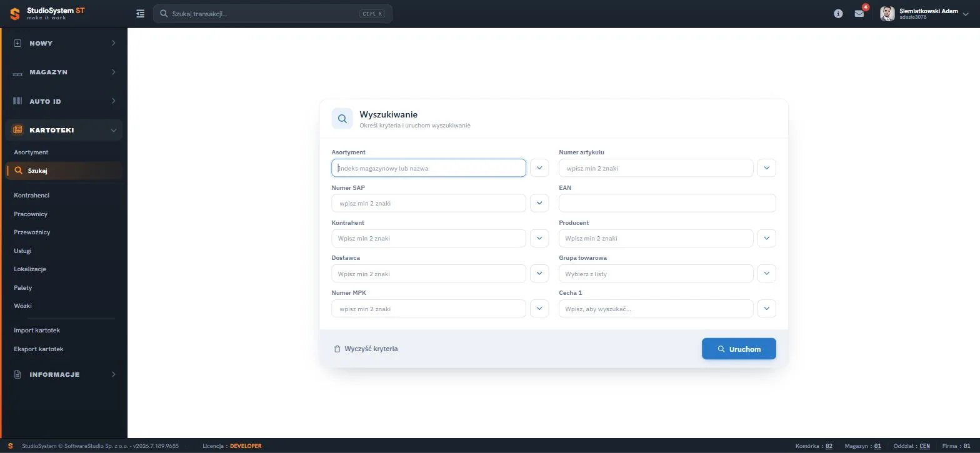Expand the MAGAZYN menu section
The height and width of the screenshot is (453, 980).
113,72
